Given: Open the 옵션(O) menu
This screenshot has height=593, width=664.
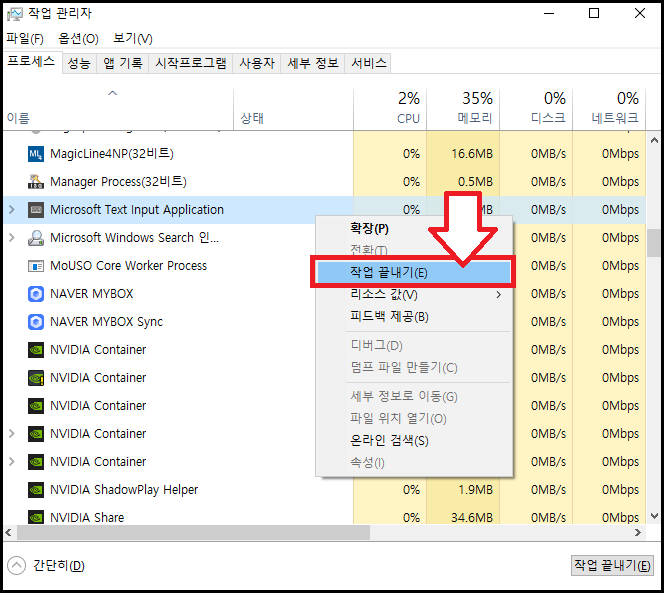Looking at the screenshot, I should tap(78, 39).
